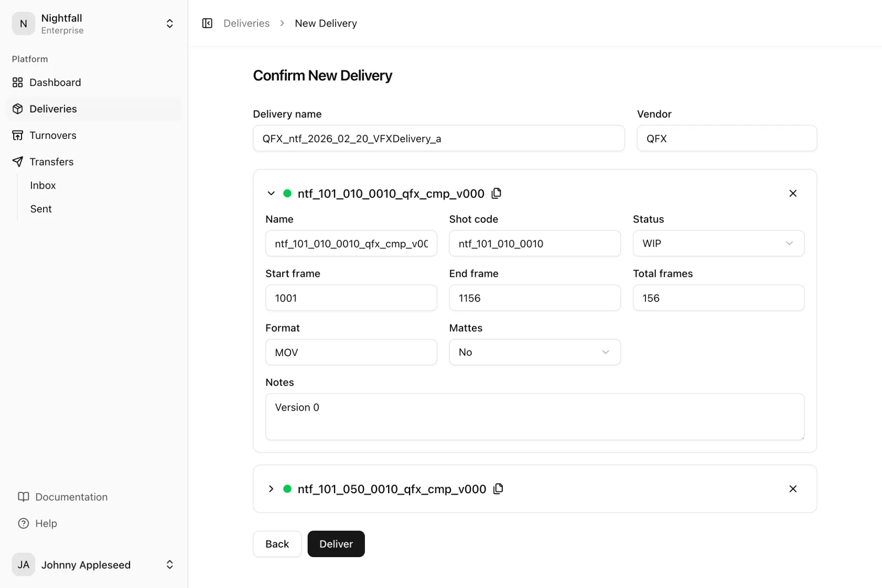
Task: Open the Documentation link
Action: (63, 497)
